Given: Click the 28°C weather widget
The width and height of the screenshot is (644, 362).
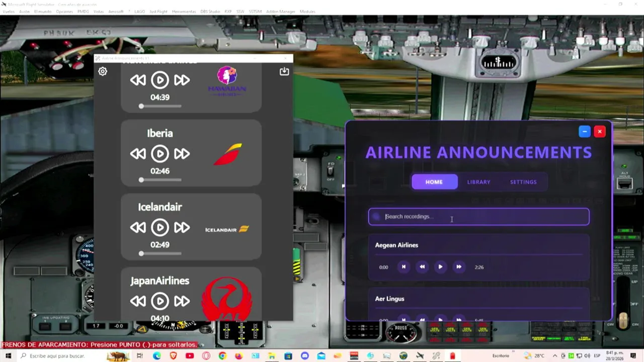Looking at the screenshot, I should pos(534,356).
